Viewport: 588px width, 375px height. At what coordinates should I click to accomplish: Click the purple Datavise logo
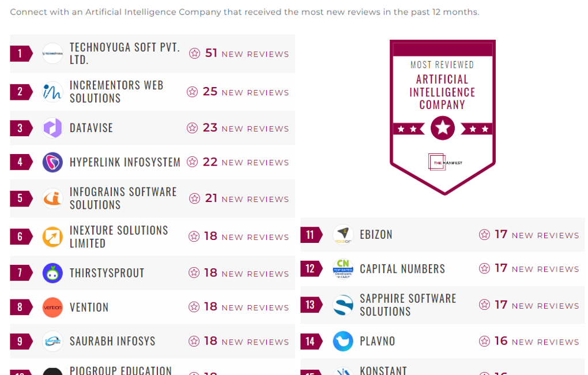click(52, 127)
